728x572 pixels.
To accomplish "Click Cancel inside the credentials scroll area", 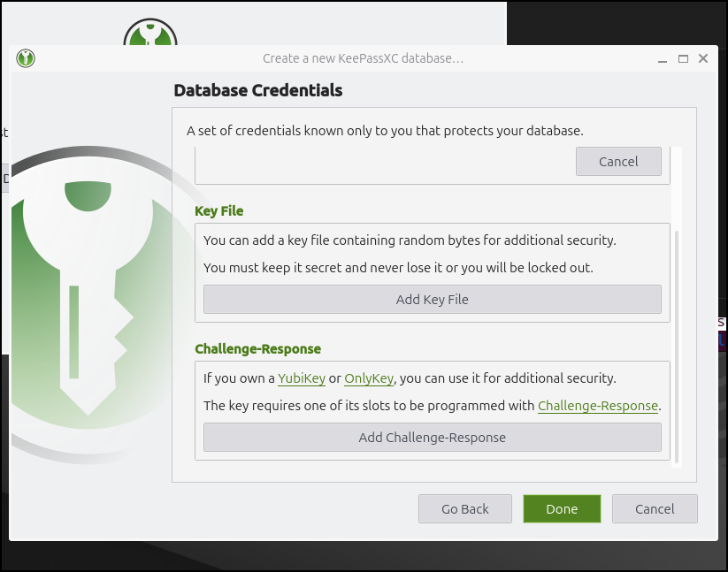I will coord(618,161).
